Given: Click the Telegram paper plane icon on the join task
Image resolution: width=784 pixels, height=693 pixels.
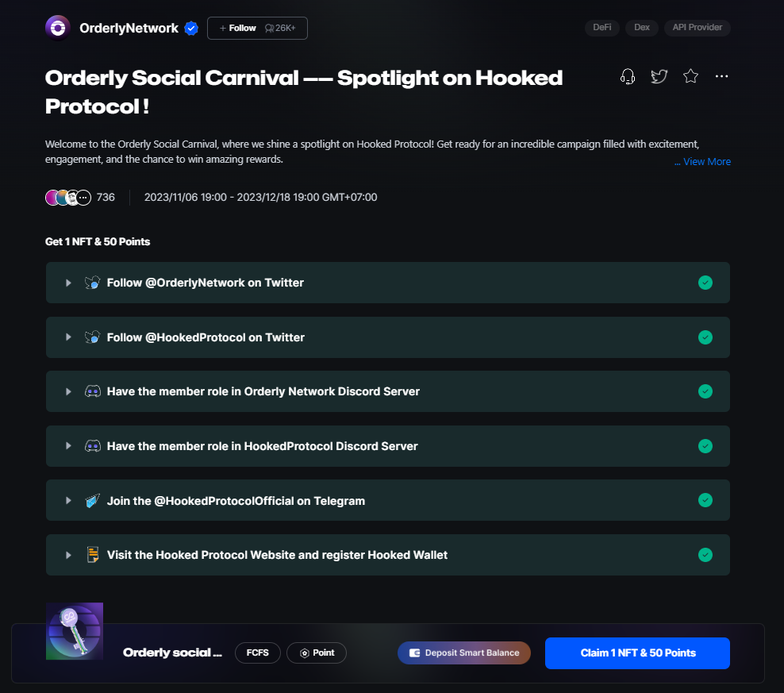Looking at the screenshot, I should tap(93, 500).
